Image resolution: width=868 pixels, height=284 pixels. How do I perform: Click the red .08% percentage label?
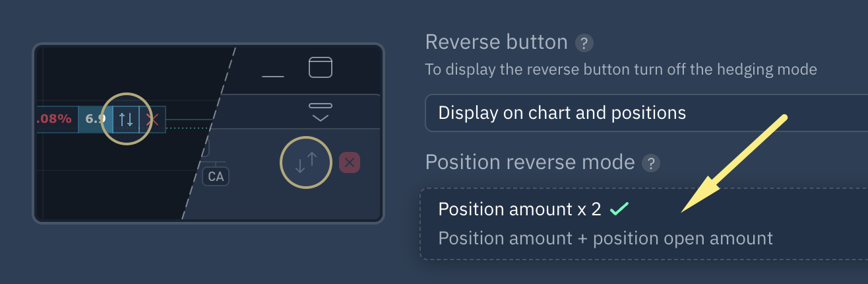point(55,120)
